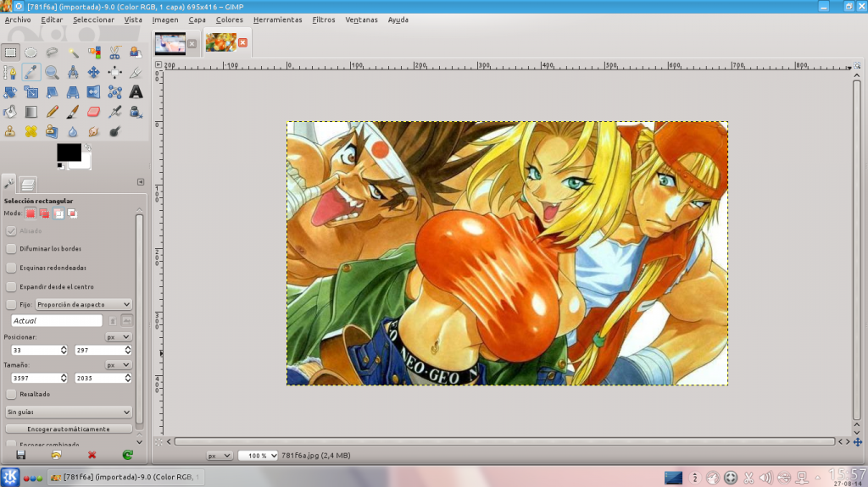Tick Expandir desde el centro

coord(11,286)
